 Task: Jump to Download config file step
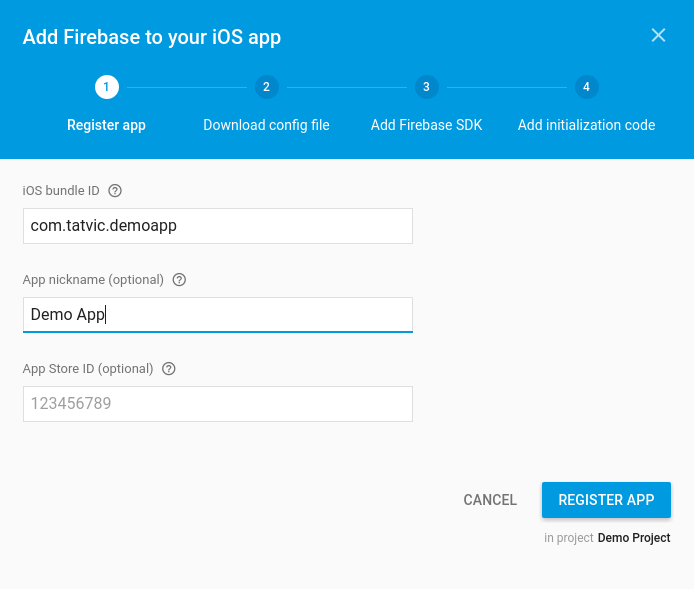266,125
